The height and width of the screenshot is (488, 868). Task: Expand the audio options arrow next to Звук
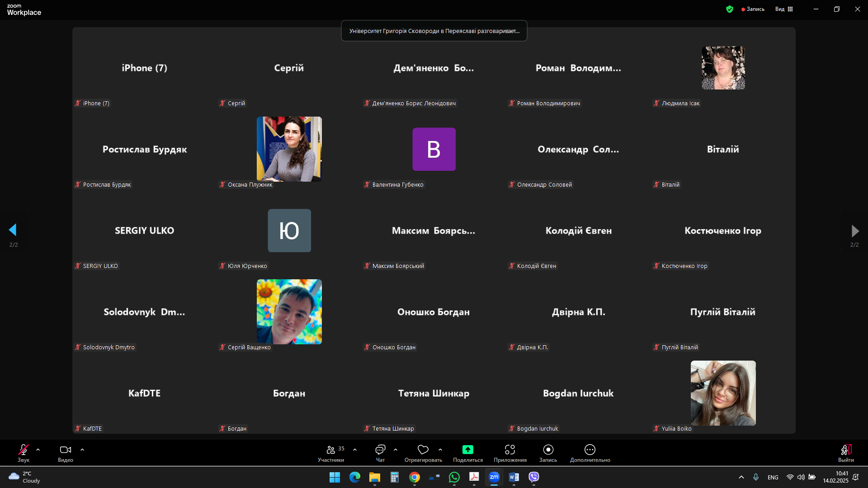tap(38, 450)
